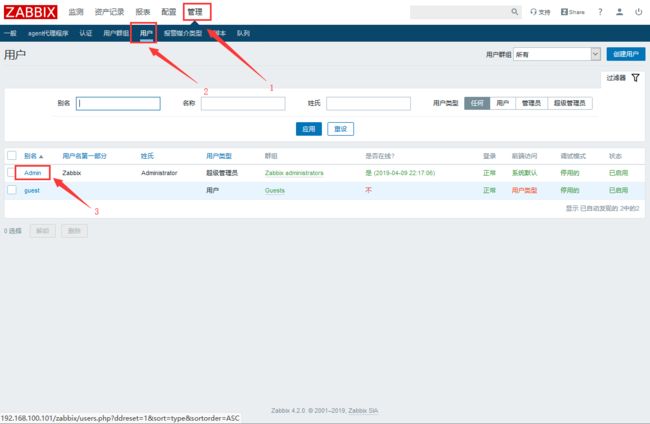Screen dimensions: 650x424
Task: Select user type 'any' (任何)
Action: 477,103
